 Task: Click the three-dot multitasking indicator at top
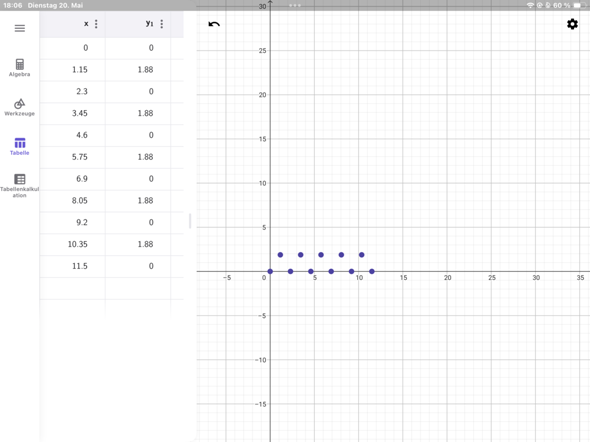click(295, 5)
